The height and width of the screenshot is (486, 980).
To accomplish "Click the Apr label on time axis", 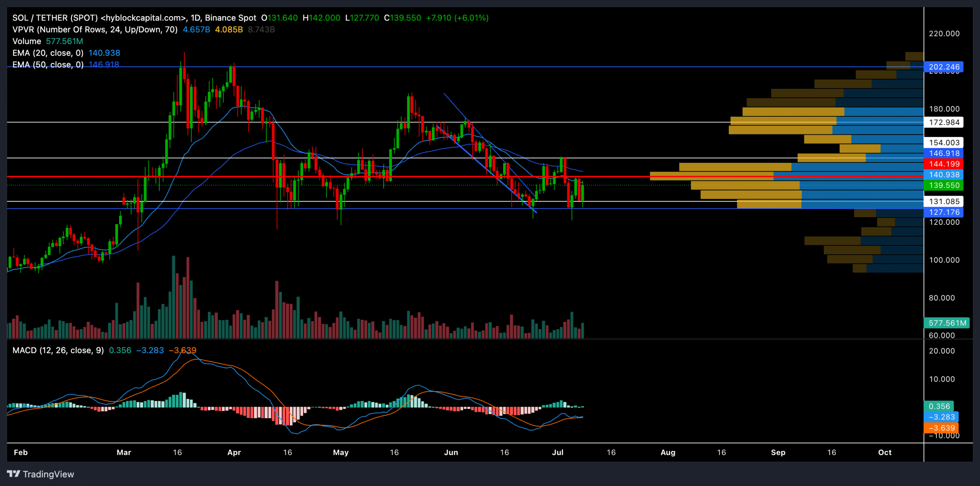I will (234, 452).
